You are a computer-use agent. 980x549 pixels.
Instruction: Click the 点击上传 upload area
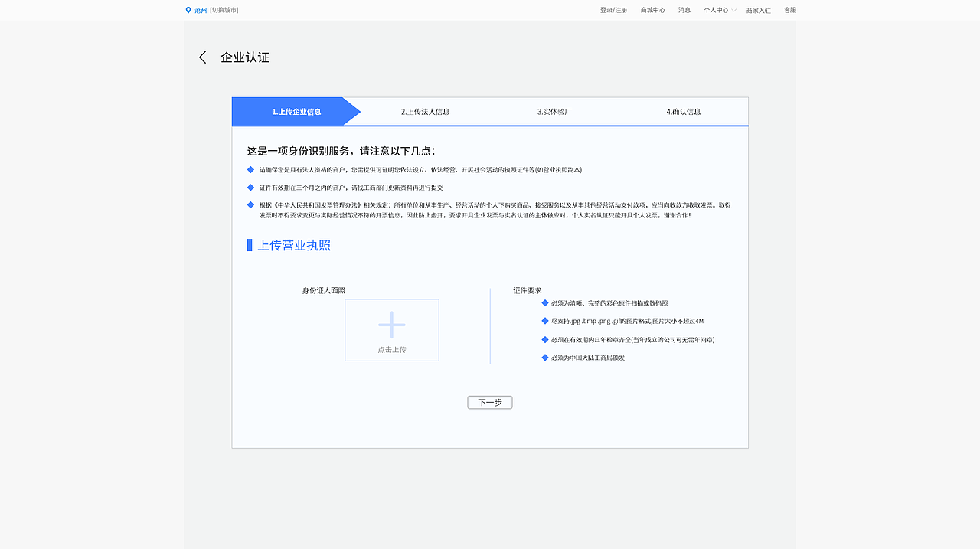pyautogui.click(x=391, y=348)
